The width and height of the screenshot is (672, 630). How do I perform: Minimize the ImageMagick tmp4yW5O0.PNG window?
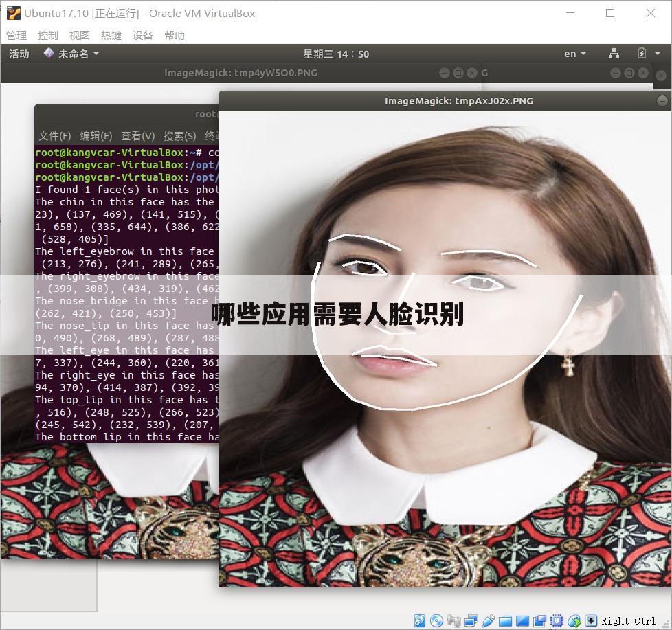coord(445,73)
